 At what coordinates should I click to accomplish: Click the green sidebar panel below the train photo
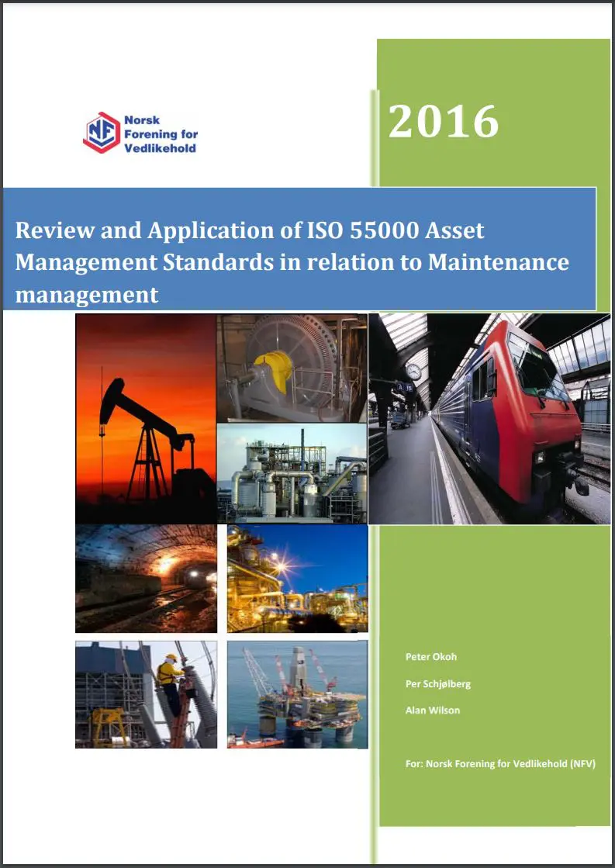coord(494,676)
